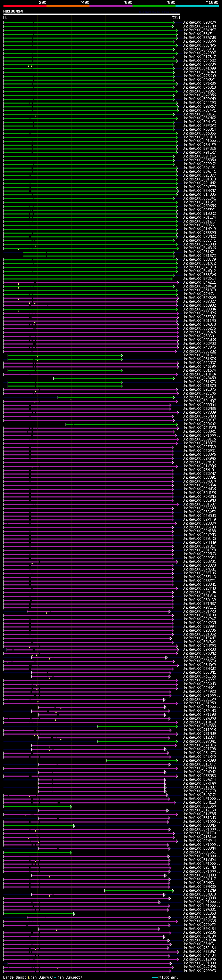Select hit UniRef100_Q76G13
The width and height of the screenshot is (222, 980).
[199, 88]
